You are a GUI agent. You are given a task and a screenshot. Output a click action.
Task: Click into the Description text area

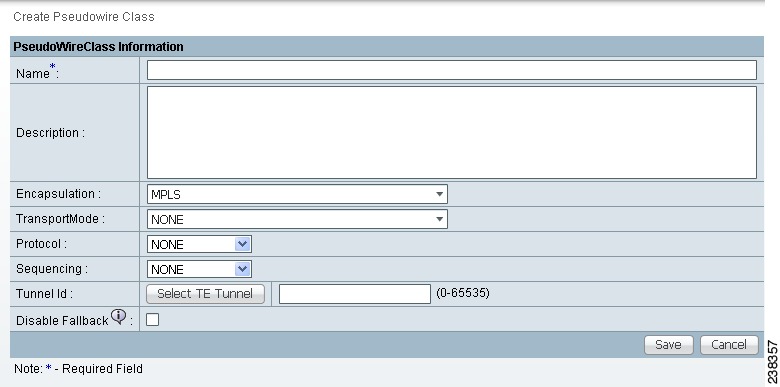(x=452, y=132)
